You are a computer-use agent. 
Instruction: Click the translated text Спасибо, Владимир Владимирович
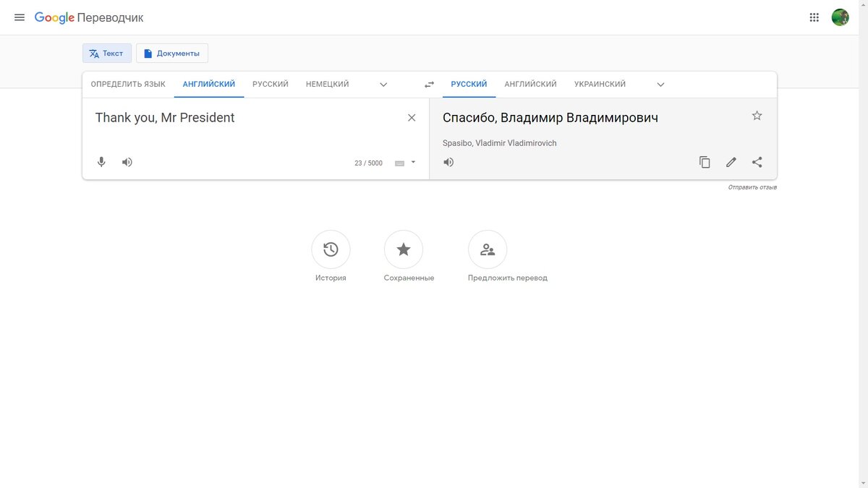coord(550,118)
